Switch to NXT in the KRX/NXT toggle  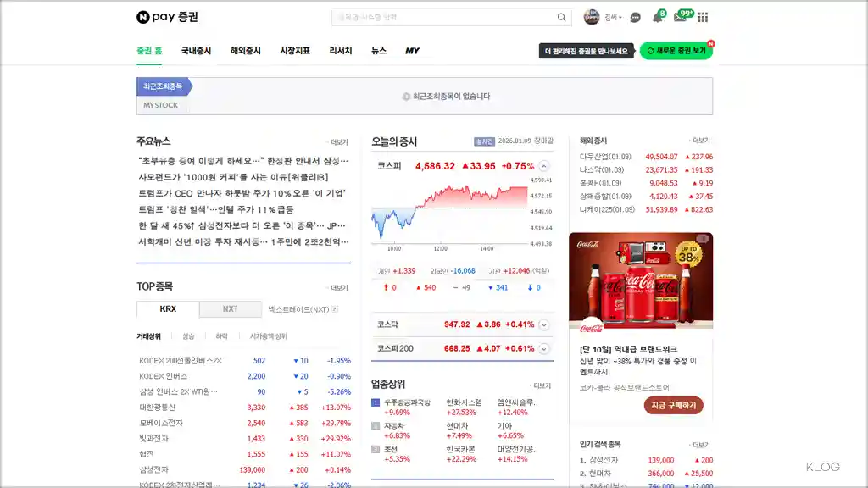pos(230,309)
